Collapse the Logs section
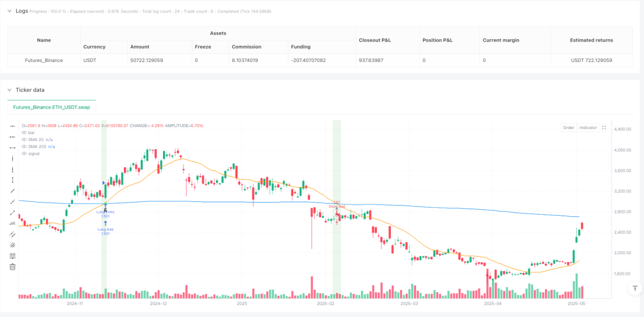 [x=9, y=10]
